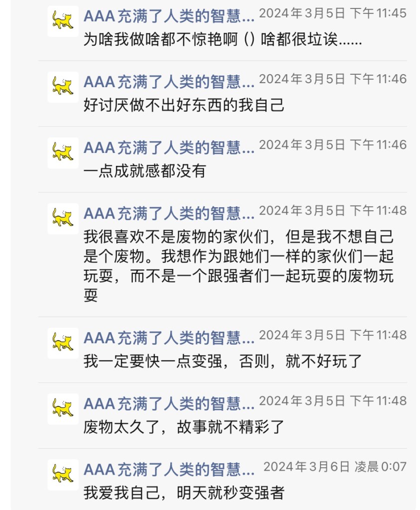Click the avatar next to '废物太久了，故事就不精彩了'

63,409
